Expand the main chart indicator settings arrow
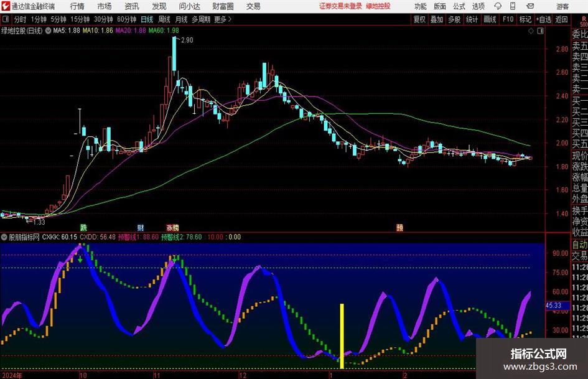 click(x=48, y=30)
